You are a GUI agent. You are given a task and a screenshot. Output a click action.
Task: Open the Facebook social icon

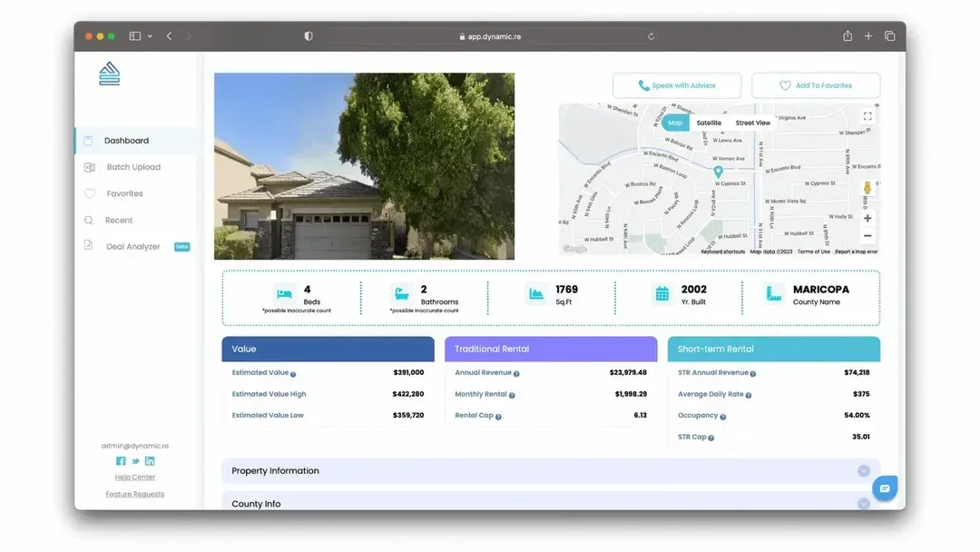121,460
